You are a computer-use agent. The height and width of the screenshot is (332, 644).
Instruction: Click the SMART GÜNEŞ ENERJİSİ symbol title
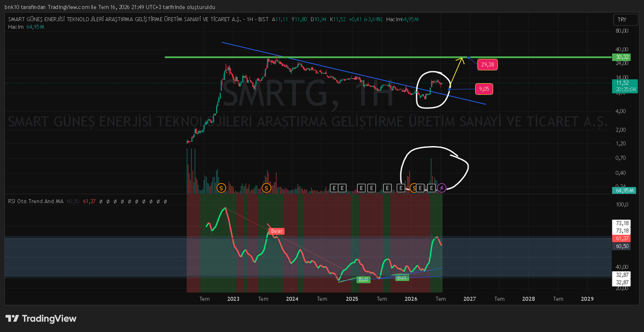click(125, 19)
